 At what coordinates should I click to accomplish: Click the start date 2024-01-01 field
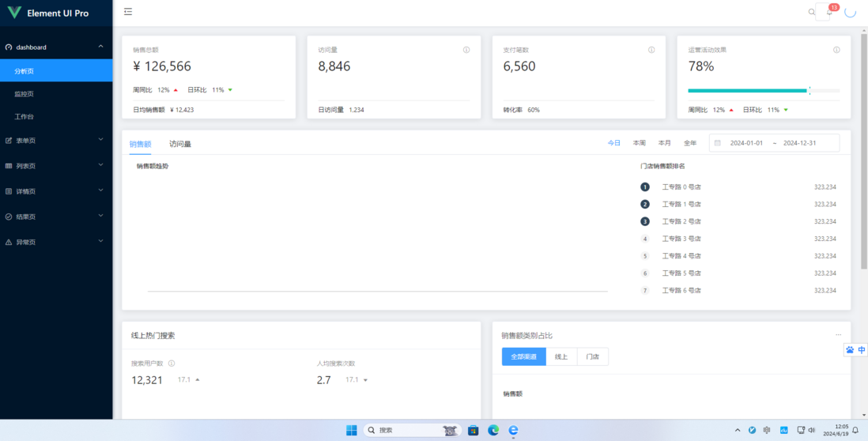[x=746, y=143]
